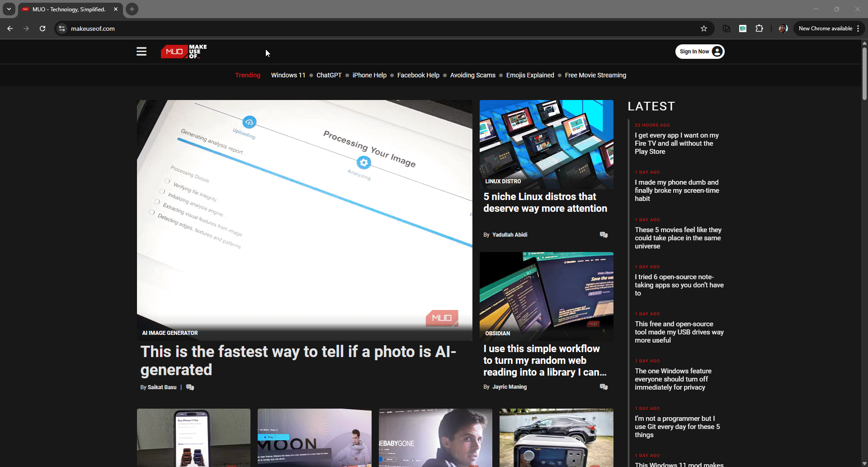868x467 pixels.
Task: Open the Chrome three-dot menu
Action: [858, 29]
